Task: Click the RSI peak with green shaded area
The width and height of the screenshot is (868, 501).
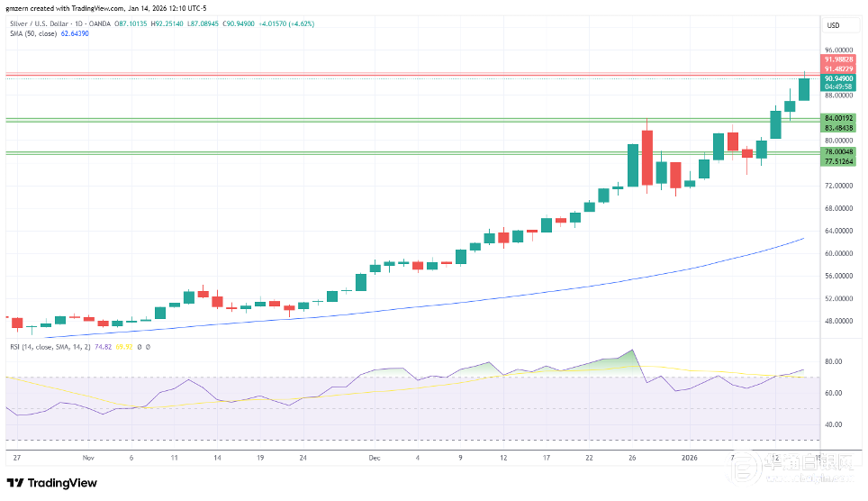Action: (634, 351)
